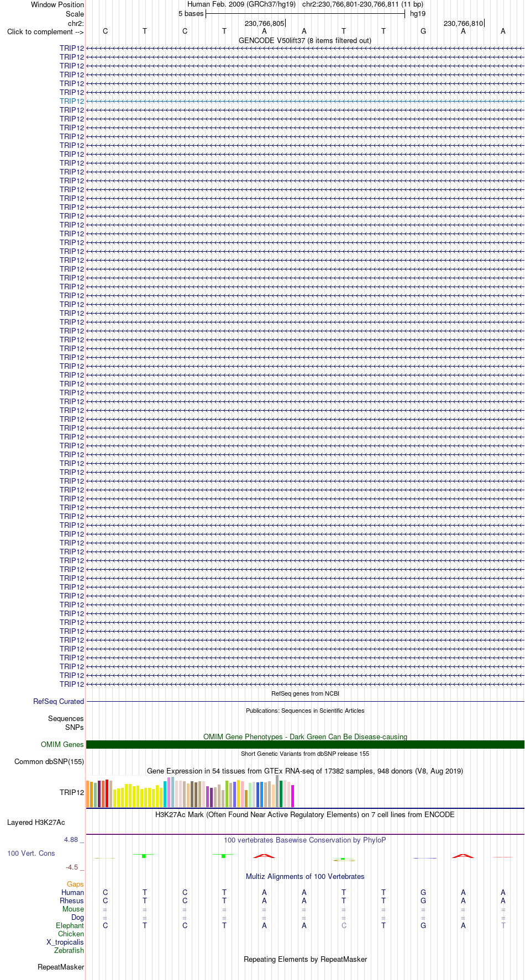This screenshot has width=525, height=980.
Task: Click the Window Position label
Action: [x=57, y=4]
